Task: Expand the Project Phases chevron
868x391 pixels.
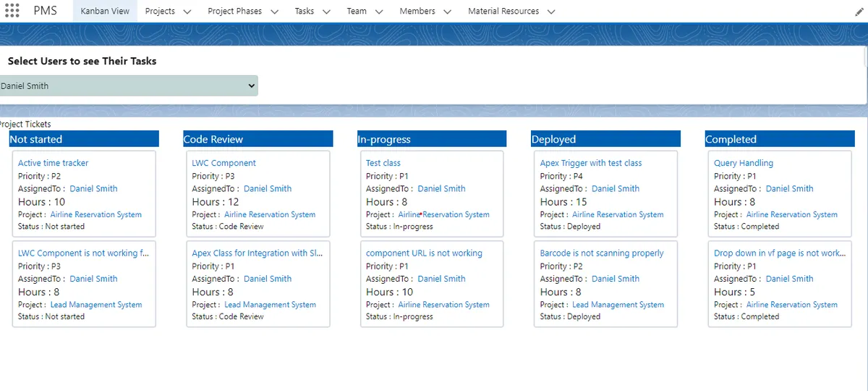Action: coord(275,12)
